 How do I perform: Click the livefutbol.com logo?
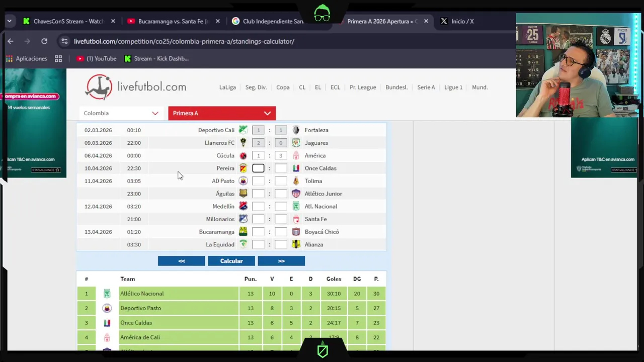tap(136, 87)
